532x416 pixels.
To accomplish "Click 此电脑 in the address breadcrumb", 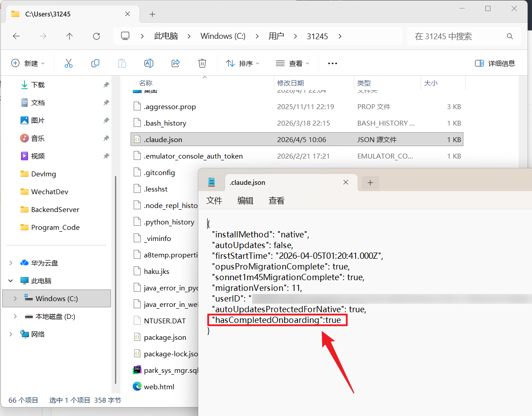I will (166, 36).
